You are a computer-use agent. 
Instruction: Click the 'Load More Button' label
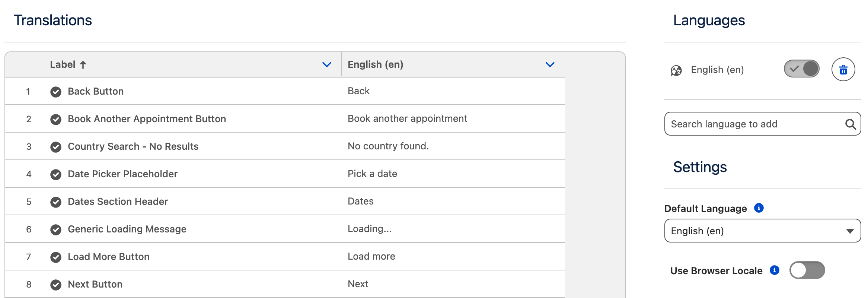tap(109, 257)
